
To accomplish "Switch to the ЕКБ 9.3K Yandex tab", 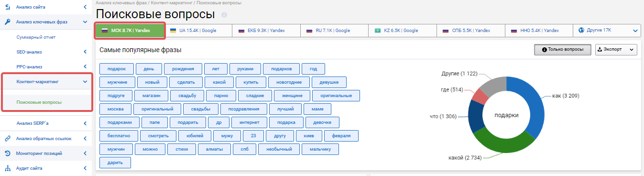I will (x=266, y=30).
